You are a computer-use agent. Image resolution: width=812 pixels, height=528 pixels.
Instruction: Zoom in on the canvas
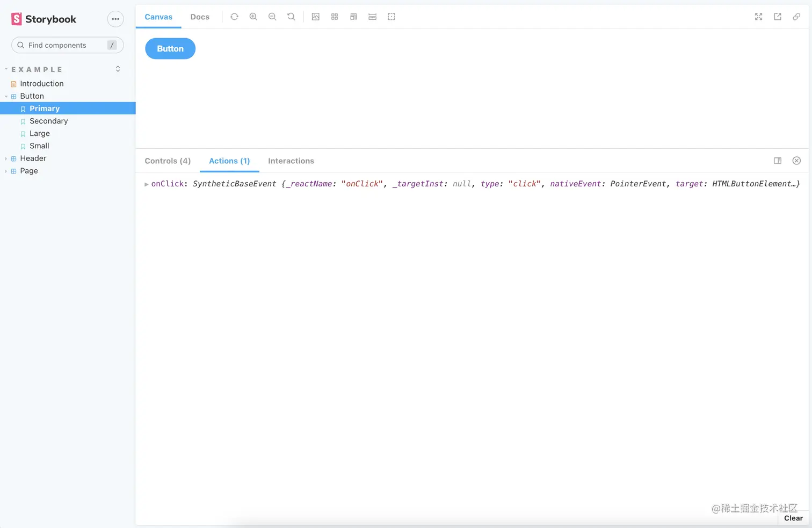(x=253, y=17)
